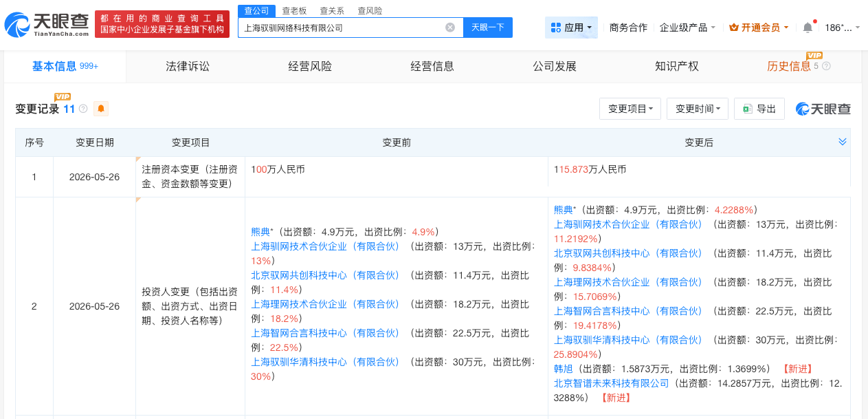Select the cell 注册资本变更 in row 1
Screen dimensions: 868x419
[190, 177]
